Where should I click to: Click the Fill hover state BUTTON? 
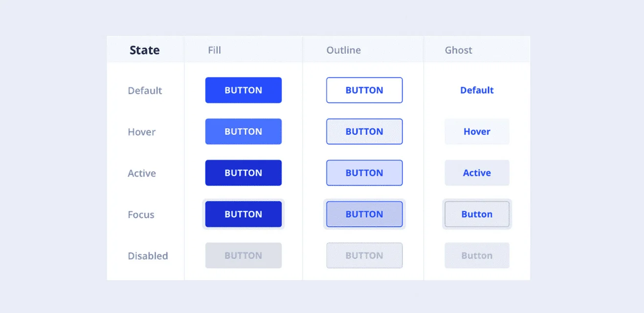[243, 132]
